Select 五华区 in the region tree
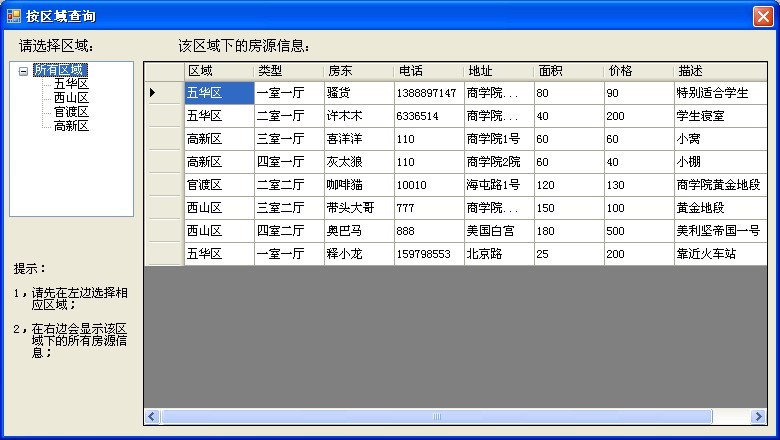Image resolution: width=780 pixels, height=440 pixels. pos(71,84)
